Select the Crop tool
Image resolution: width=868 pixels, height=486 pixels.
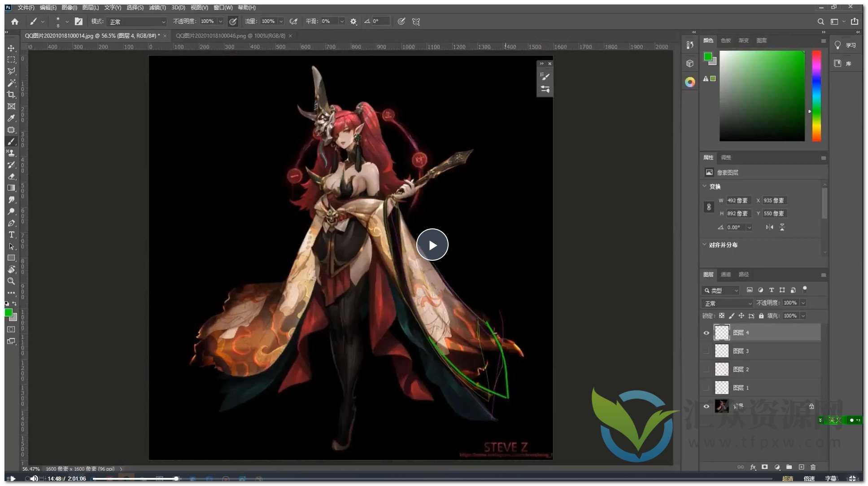coord(11,95)
